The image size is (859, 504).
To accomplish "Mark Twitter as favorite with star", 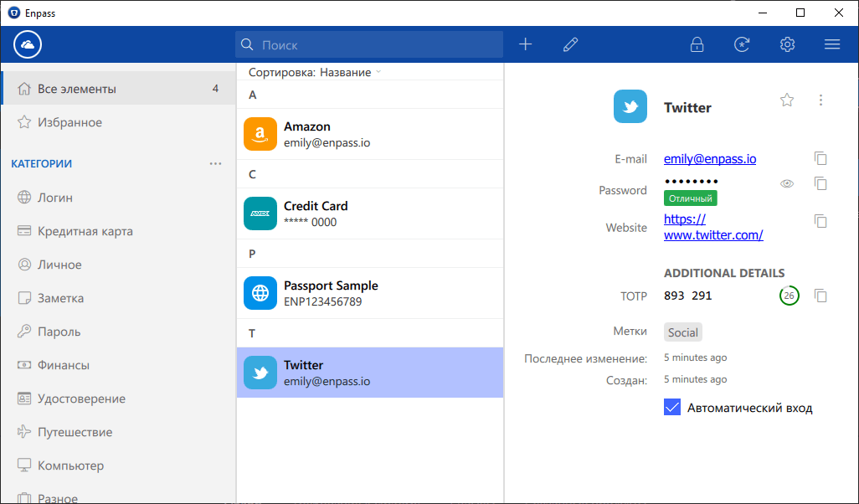I will 787,100.
